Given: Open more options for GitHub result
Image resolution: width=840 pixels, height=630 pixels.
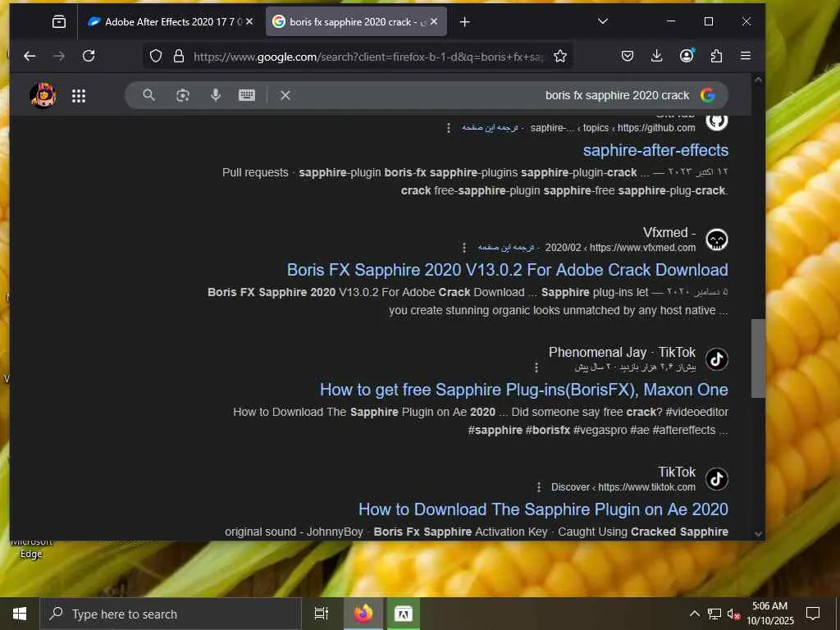Looking at the screenshot, I should (449, 128).
